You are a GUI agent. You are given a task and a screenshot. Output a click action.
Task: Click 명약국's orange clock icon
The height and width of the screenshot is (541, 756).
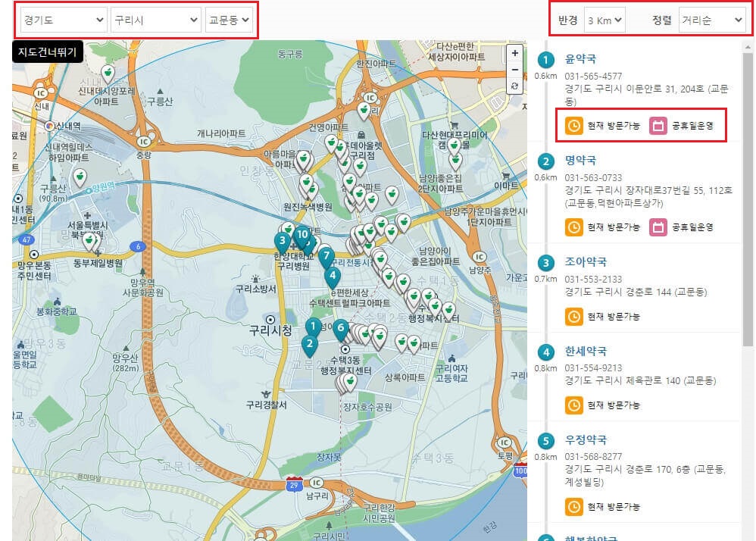tap(573, 227)
